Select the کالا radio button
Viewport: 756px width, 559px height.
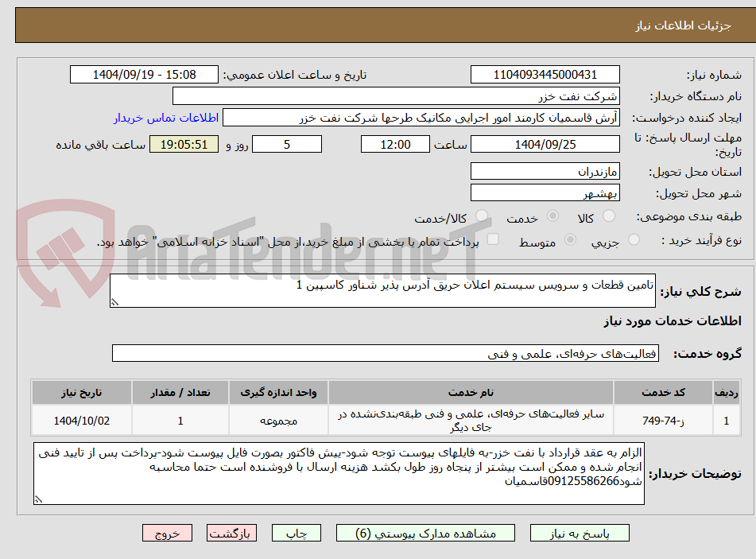click(608, 215)
